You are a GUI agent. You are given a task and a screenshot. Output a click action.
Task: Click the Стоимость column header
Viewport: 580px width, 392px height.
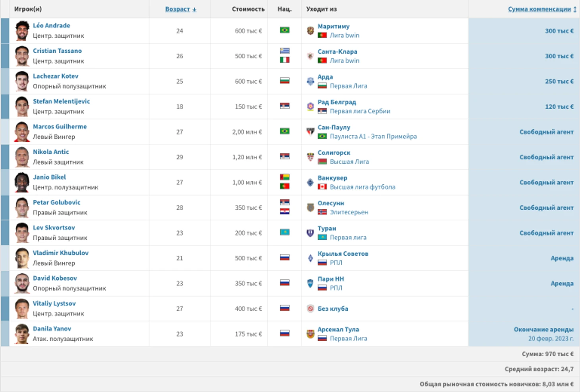tap(248, 9)
